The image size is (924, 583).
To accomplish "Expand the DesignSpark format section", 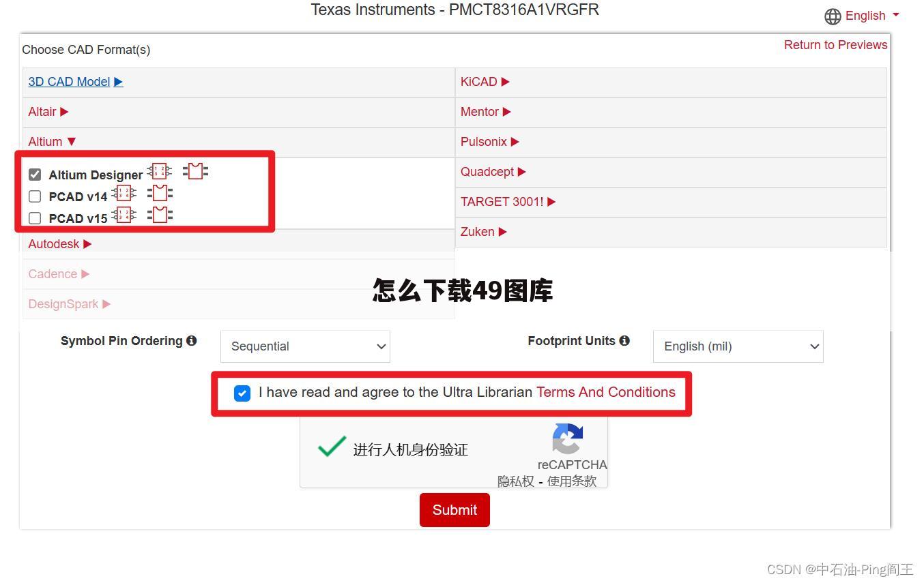I will [x=70, y=304].
